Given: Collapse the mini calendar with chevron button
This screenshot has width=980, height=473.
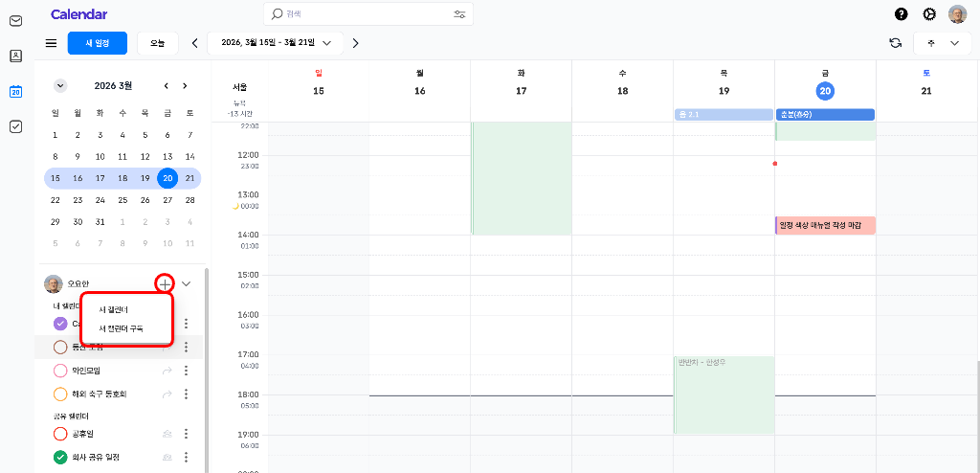Looking at the screenshot, I should coord(60,85).
